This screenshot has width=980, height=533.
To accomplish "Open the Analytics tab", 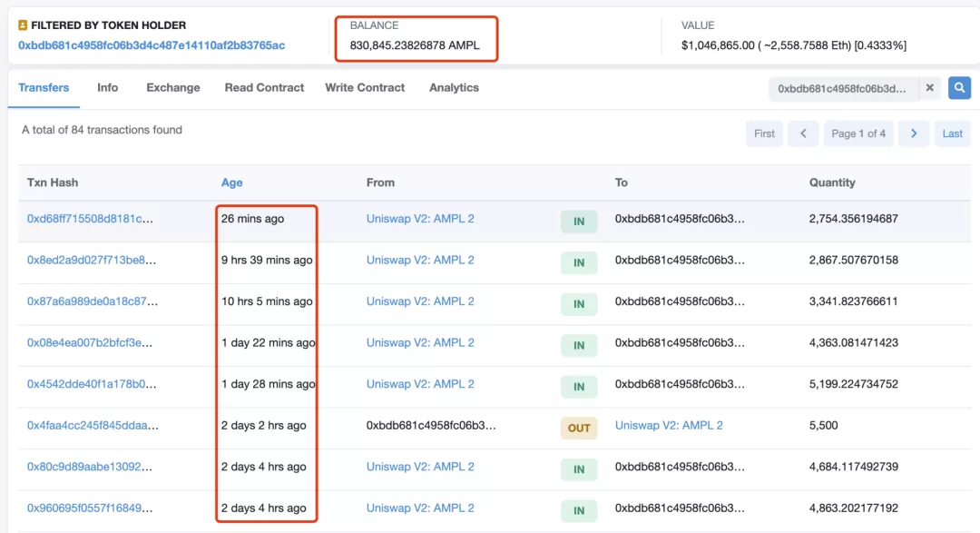I will 454,88.
